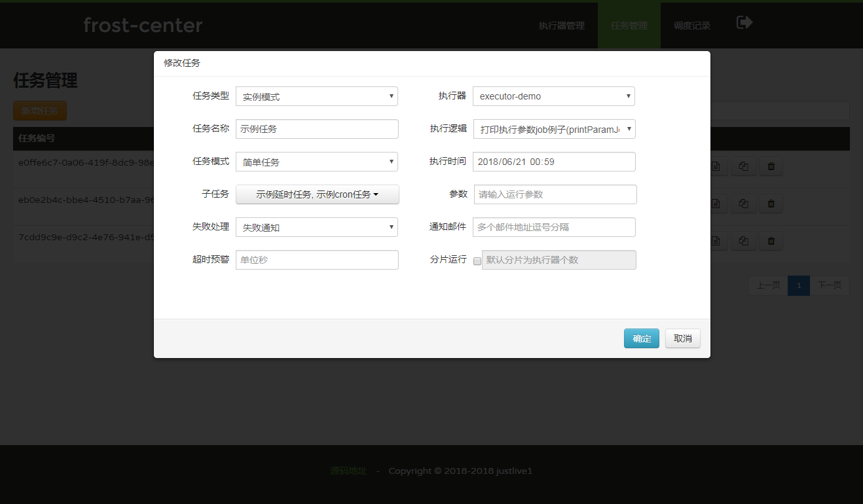Image resolution: width=863 pixels, height=504 pixels.
Task: Switch to the 调度记录 nav tab
Action: 692,26
